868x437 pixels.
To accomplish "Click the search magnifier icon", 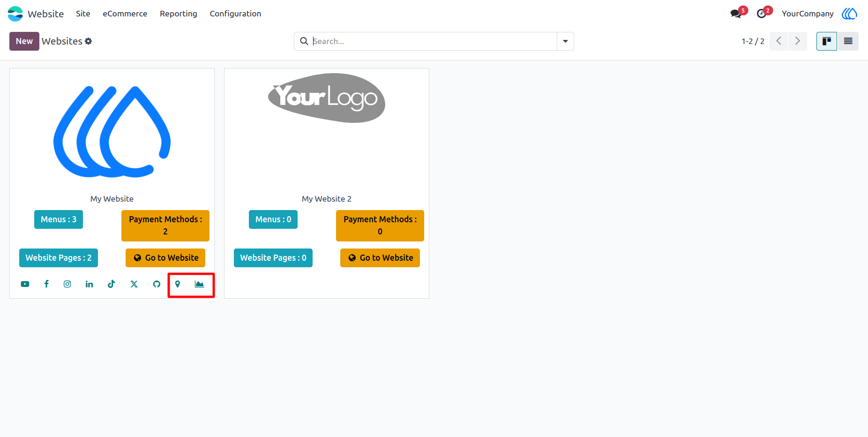I will tap(304, 41).
